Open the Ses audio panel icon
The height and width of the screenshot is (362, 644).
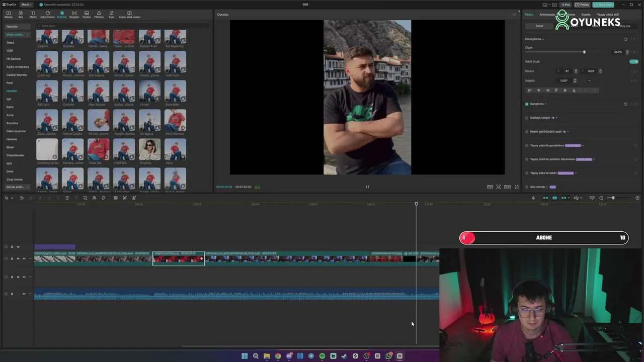click(21, 14)
